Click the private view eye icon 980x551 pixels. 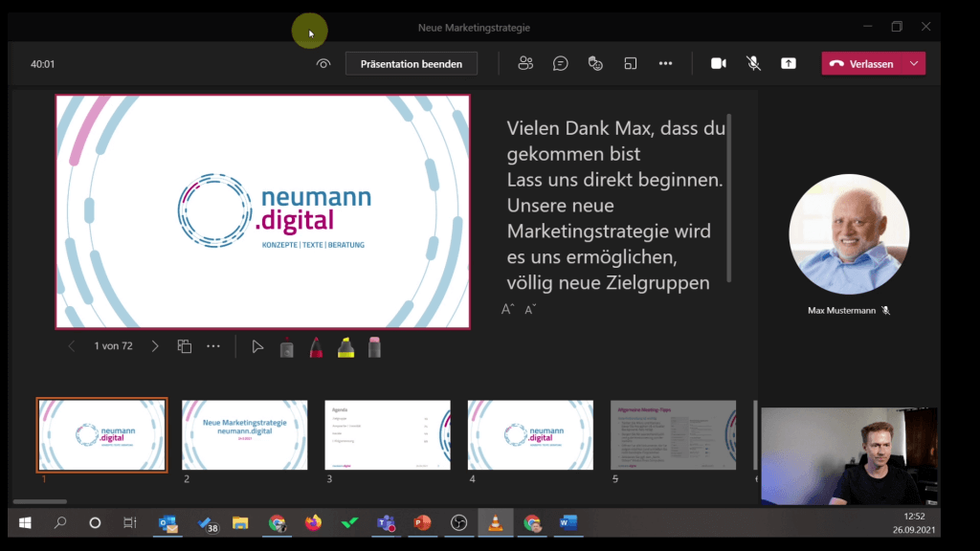[x=323, y=64]
